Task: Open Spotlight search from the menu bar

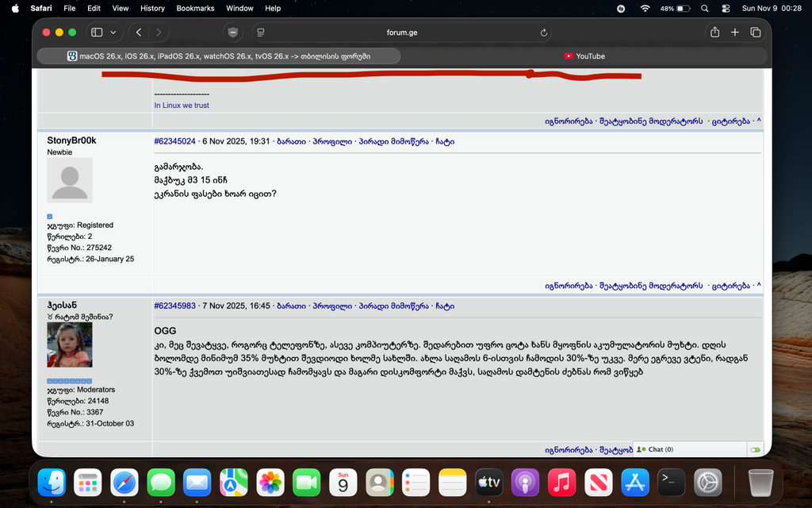Action: [x=704, y=8]
